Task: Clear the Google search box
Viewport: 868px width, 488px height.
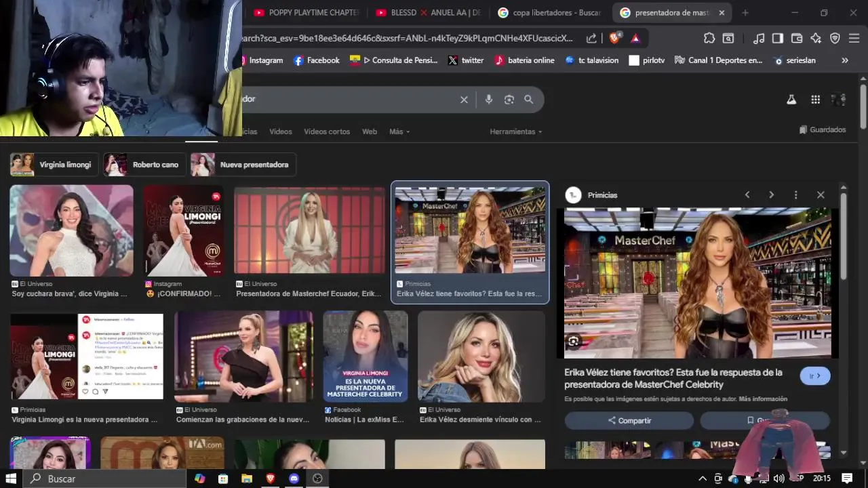Action: [x=464, y=100]
